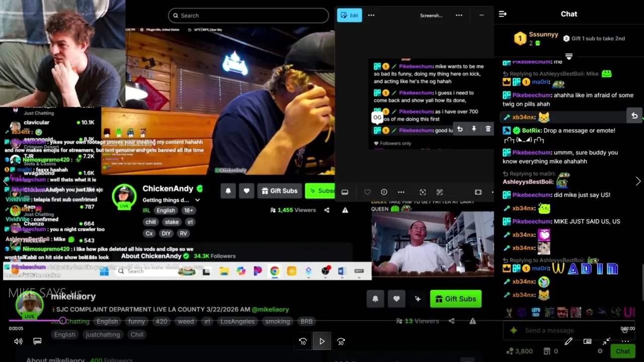Open the viewer bottom toolbar's three-dot menu

tap(401, 192)
